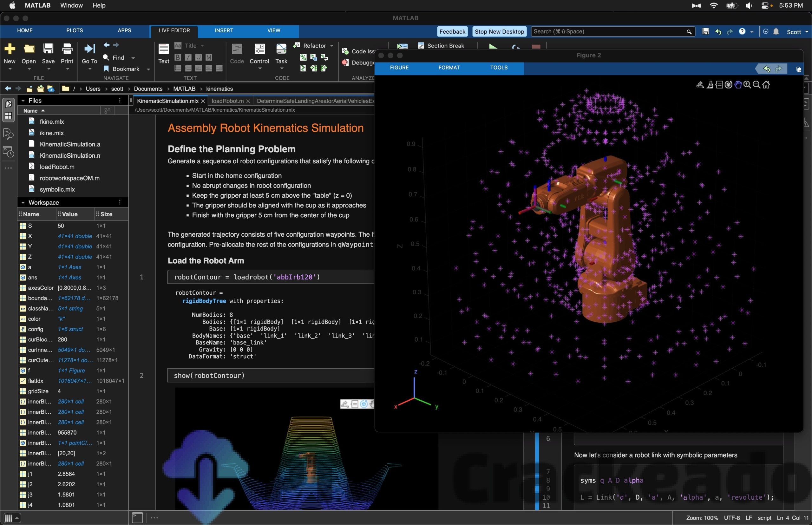
Task: Switch to the INSERT ribbon tab
Action: point(224,30)
